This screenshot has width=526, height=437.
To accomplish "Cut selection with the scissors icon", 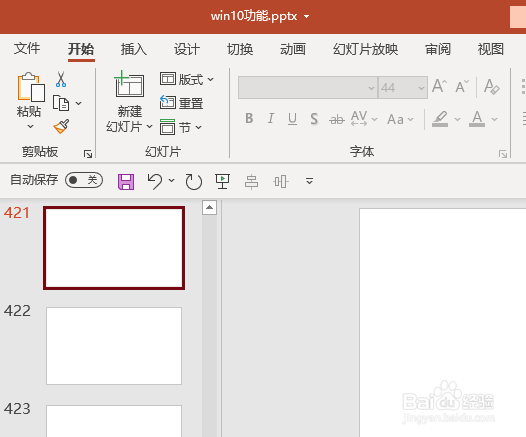I will click(x=61, y=79).
